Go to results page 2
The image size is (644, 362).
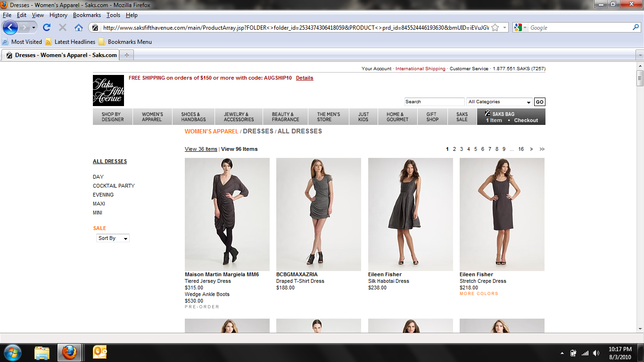[454, 149]
